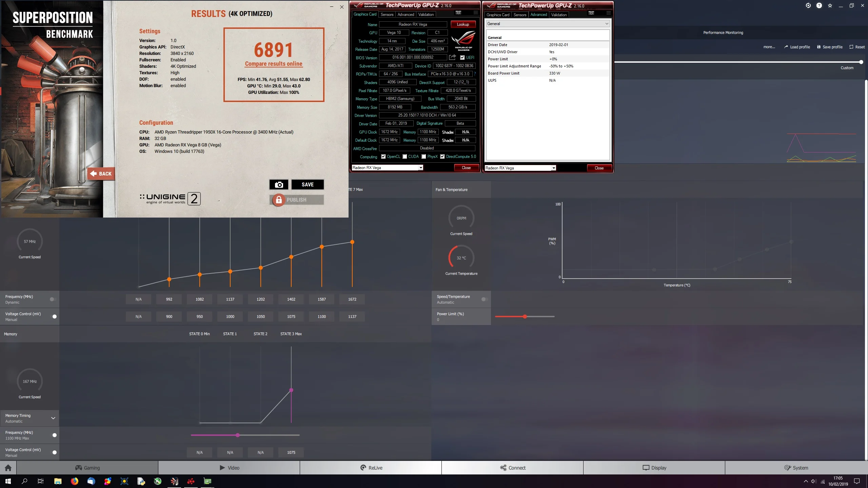
Task: Toggle the Speed/Temperature Automatic switch
Action: [x=484, y=299]
